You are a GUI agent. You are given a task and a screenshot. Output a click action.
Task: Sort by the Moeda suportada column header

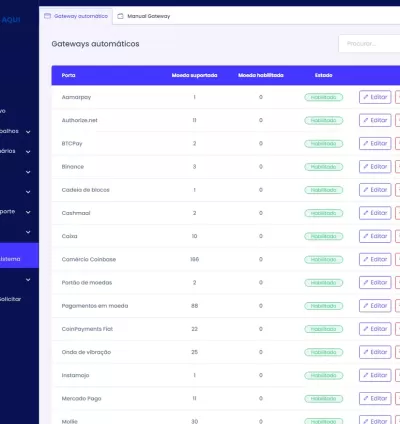194,75
